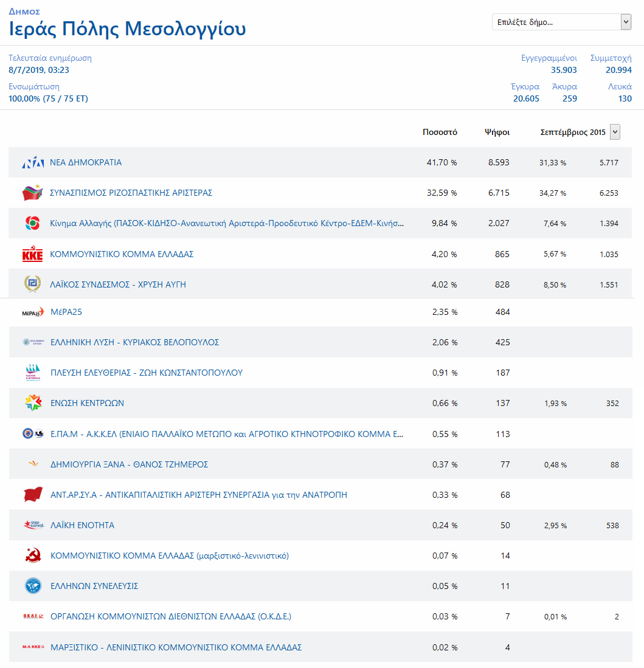Click the turnout value 20.994
This screenshot has height=668, width=644.
click(618, 70)
